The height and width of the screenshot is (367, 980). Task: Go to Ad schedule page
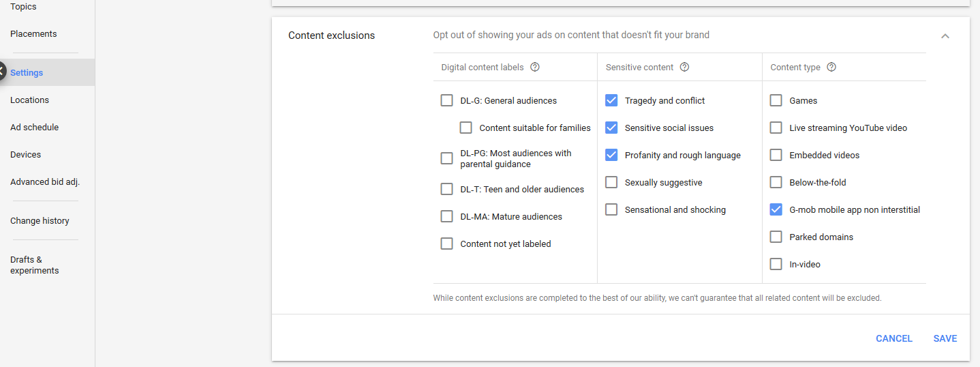[34, 127]
